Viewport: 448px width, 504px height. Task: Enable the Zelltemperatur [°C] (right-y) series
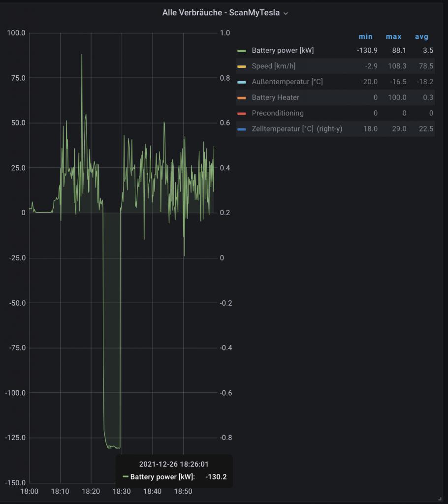pyautogui.click(x=297, y=129)
